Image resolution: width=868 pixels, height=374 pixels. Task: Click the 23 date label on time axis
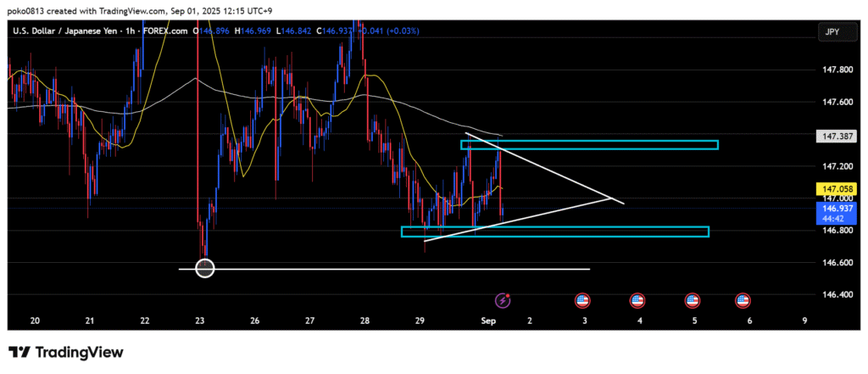(200, 321)
